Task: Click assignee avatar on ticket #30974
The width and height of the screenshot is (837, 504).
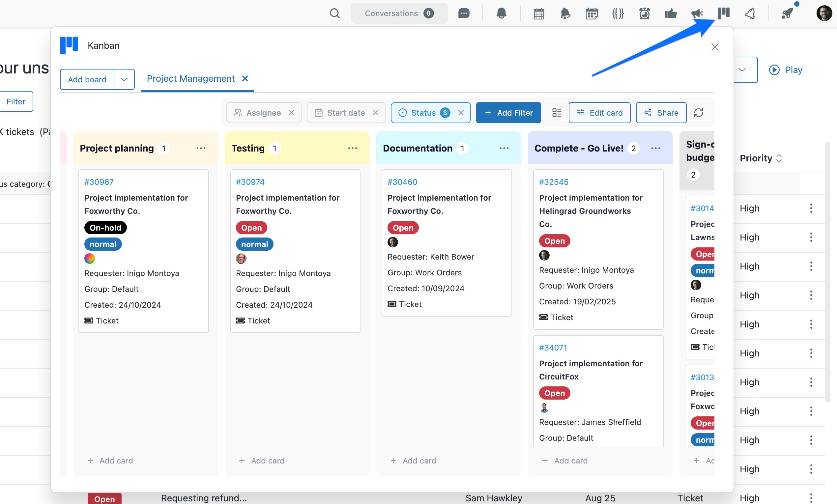Action: [x=241, y=259]
